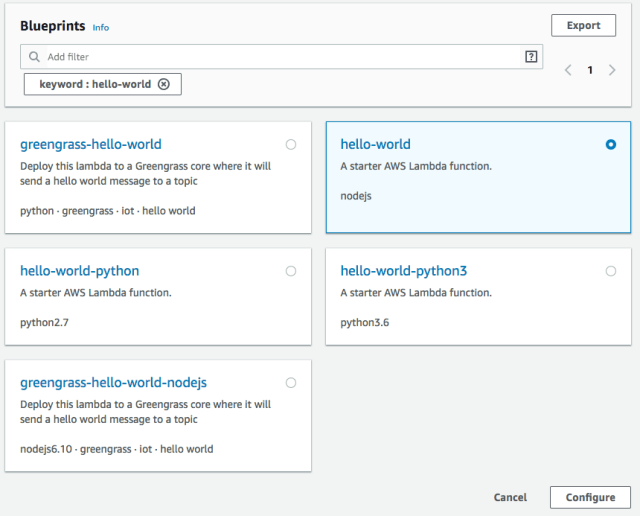640x516 pixels.
Task: Click the greengrass-hello-world-nodejs blueprint title
Action: click(114, 383)
